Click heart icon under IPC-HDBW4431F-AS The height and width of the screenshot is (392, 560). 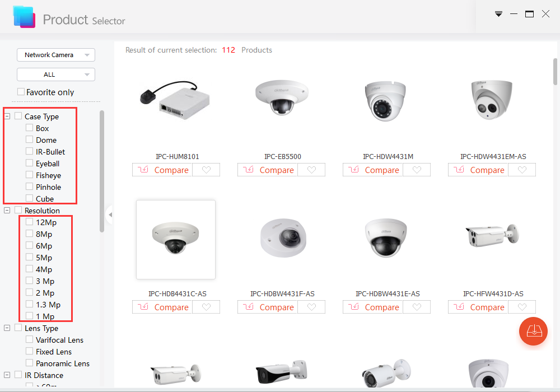[x=312, y=307]
